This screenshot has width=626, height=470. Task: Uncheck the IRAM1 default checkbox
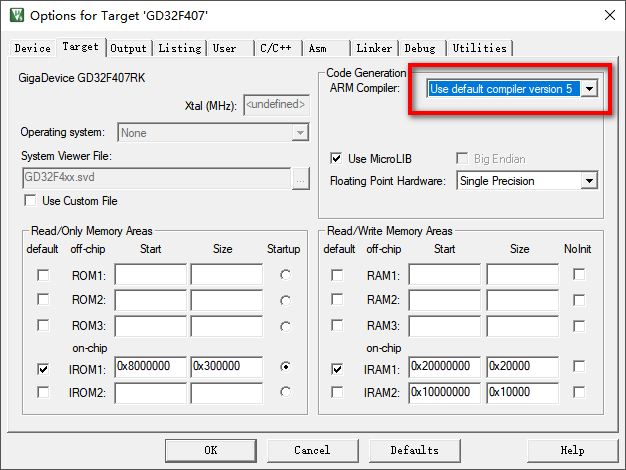337,369
